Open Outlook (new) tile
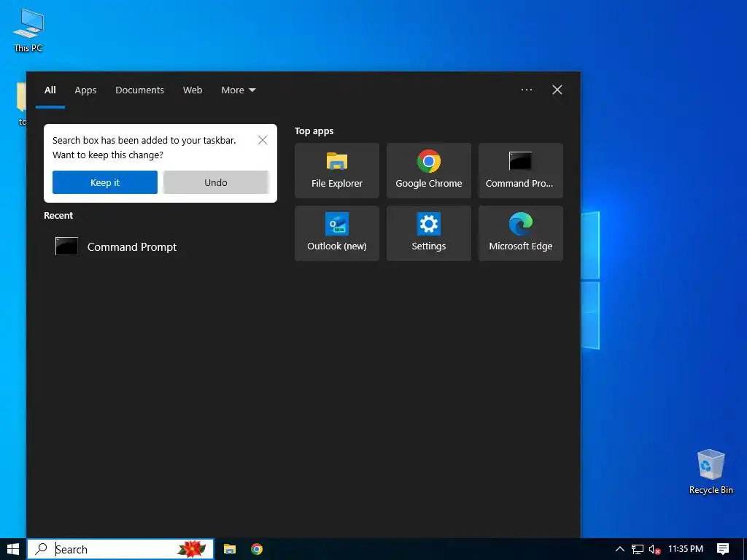 (337, 233)
